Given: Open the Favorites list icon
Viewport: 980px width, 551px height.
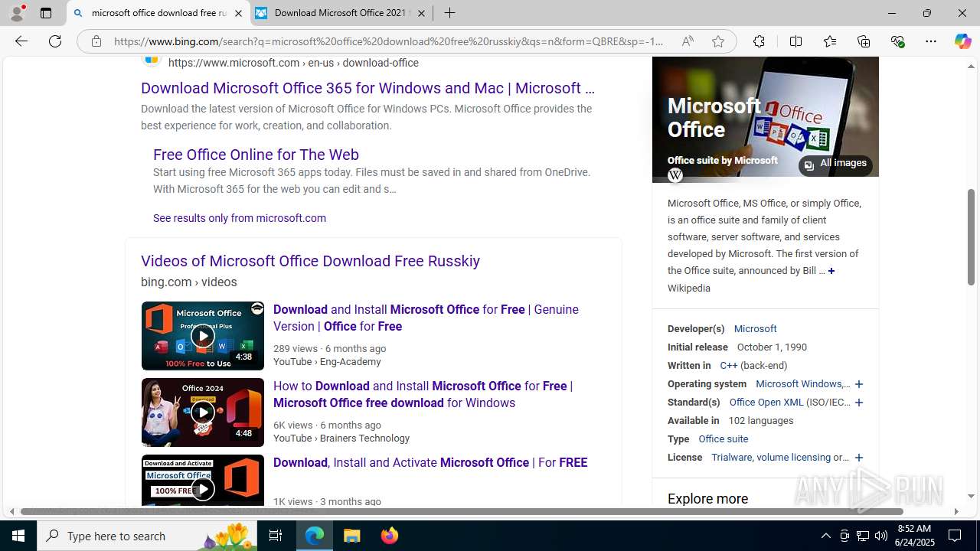Looking at the screenshot, I should click(829, 41).
